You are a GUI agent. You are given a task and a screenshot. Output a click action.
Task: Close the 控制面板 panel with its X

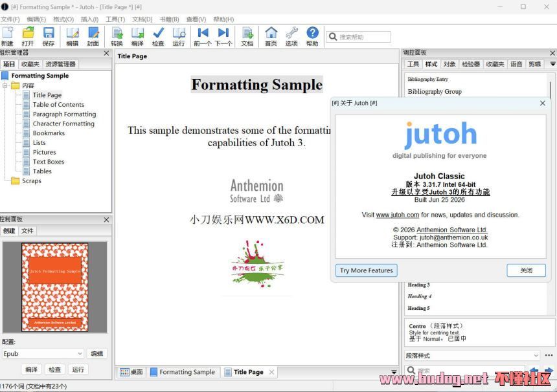click(x=106, y=220)
